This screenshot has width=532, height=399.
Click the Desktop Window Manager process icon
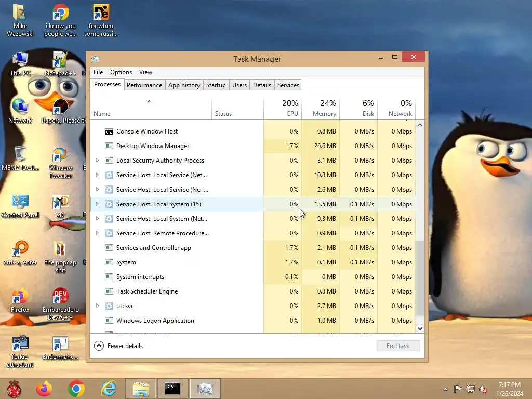109,146
